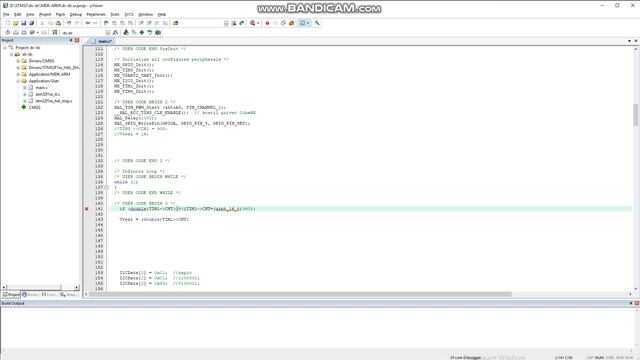
Task: Click the window layout toolbar icon
Action: click(302, 23)
